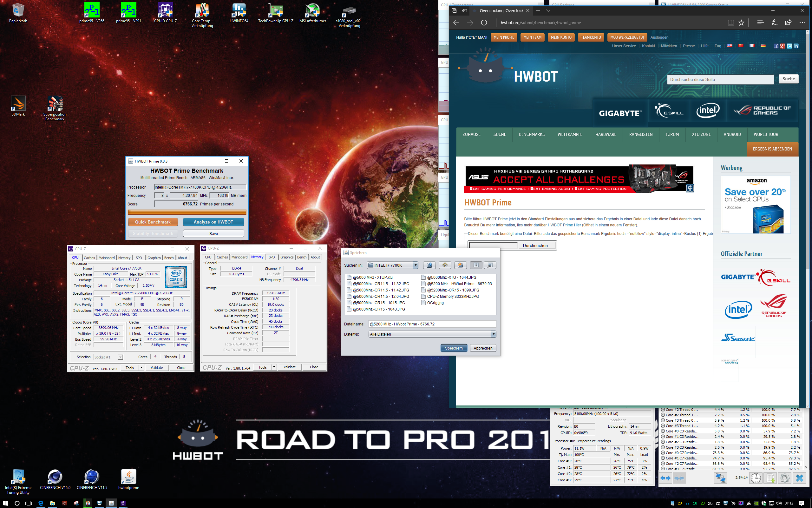Image resolution: width=812 pixels, height=508 pixels.
Task: Click the expand arrows icon in HWiNFO sensors
Action: coord(666,478)
